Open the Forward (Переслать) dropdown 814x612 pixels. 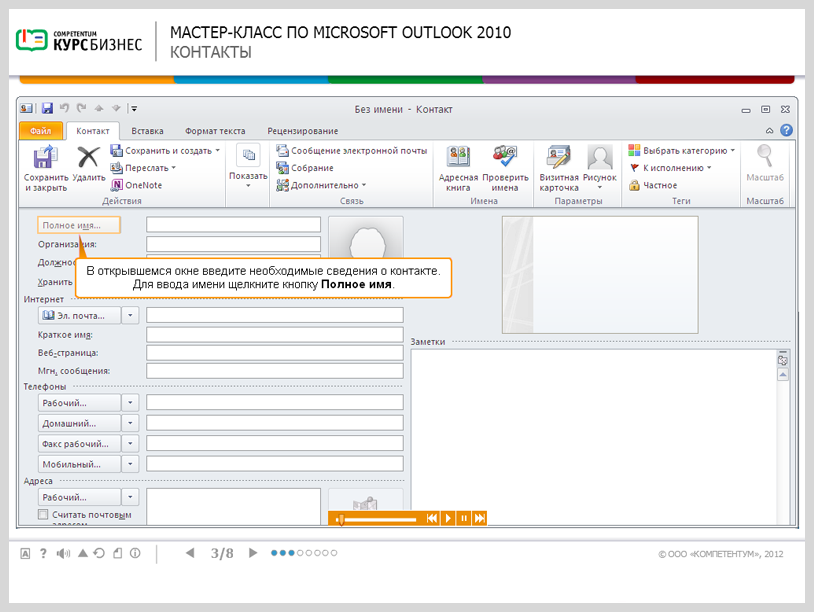pyautogui.click(x=173, y=168)
